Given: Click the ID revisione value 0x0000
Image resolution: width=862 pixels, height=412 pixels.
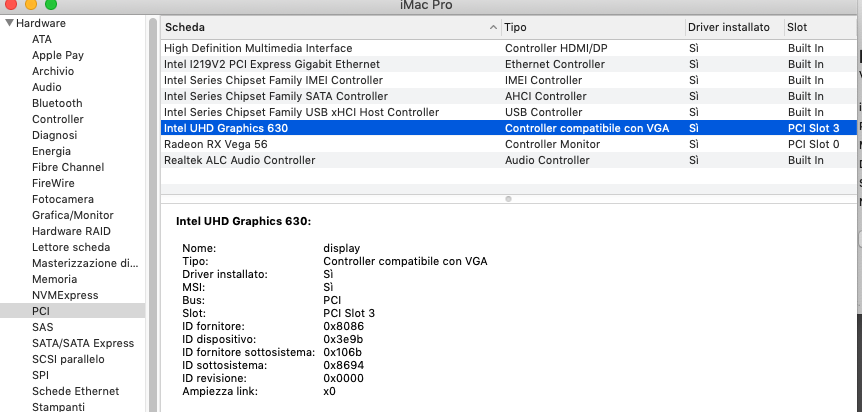Looking at the screenshot, I should click(x=343, y=378).
